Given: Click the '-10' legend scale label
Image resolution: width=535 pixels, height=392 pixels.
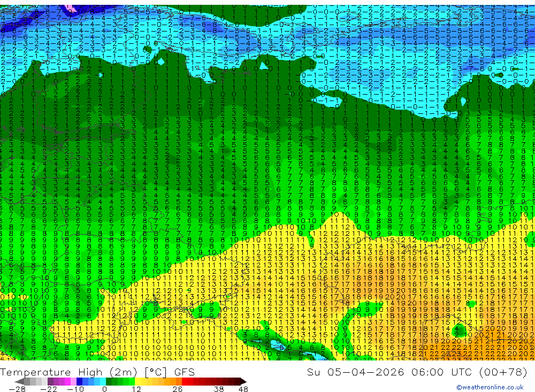Looking at the screenshot, I should coord(75,389).
